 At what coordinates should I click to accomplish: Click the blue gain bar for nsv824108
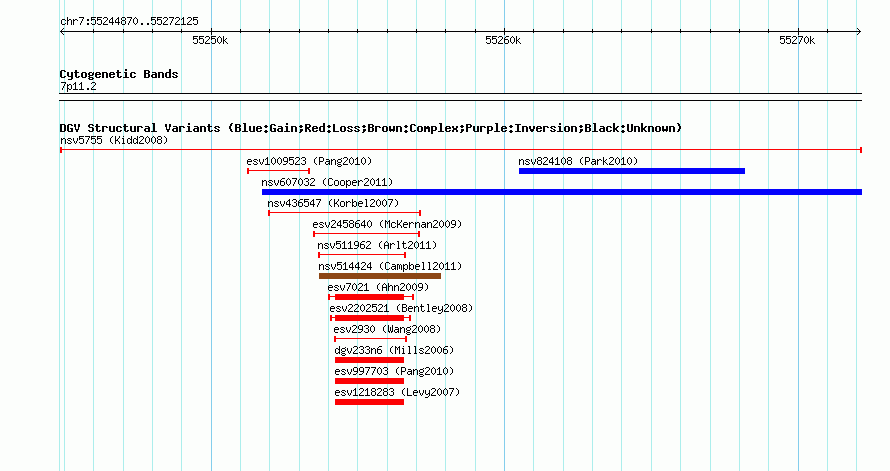632,171
